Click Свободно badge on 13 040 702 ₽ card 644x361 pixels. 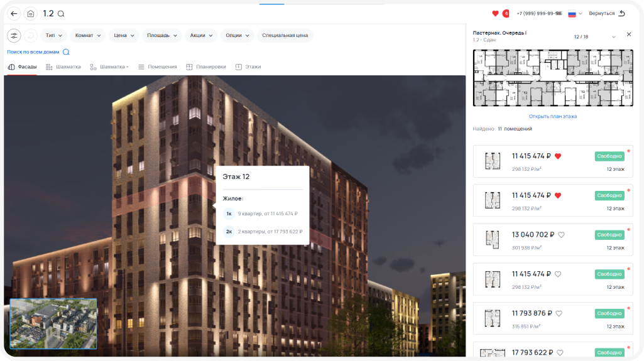[609, 235]
